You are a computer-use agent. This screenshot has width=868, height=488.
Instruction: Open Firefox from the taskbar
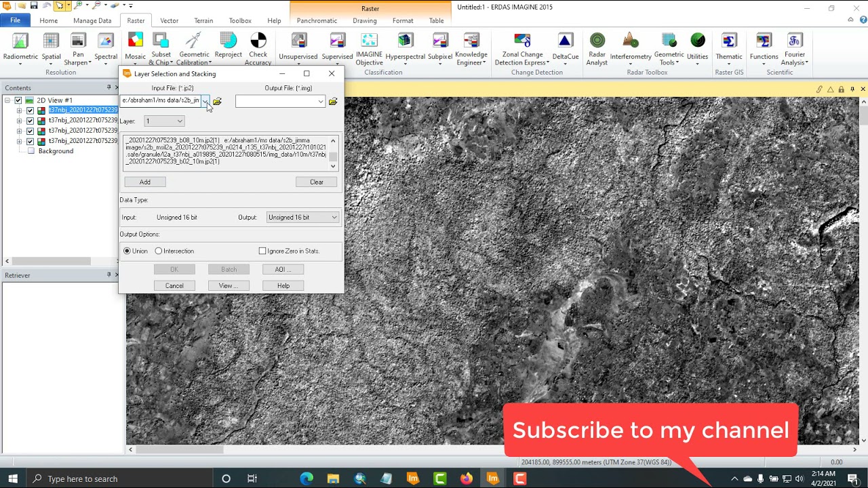(466, 479)
